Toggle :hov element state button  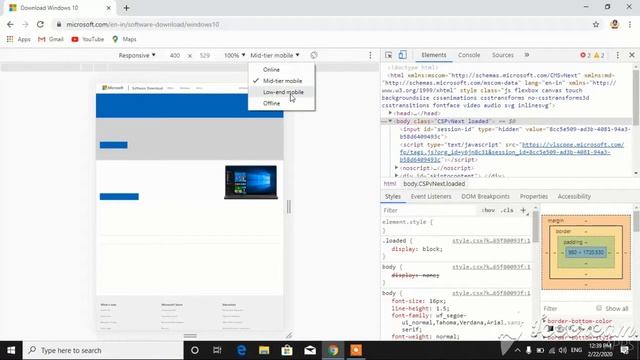point(488,210)
